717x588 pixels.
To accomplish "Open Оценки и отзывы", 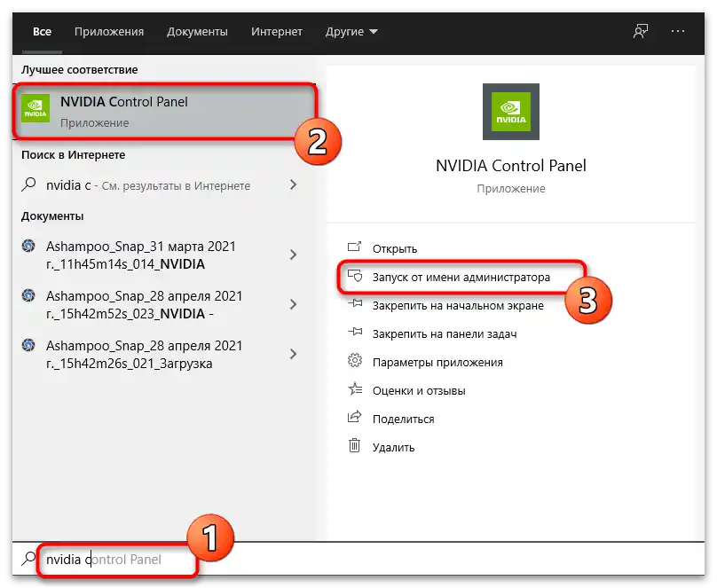I will point(419,390).
